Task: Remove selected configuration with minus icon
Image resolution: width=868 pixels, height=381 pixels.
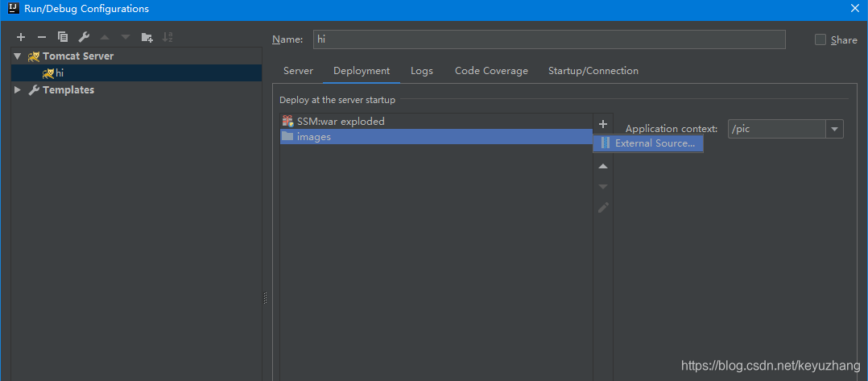Action: pyautogui.click(x=42, y=37)
